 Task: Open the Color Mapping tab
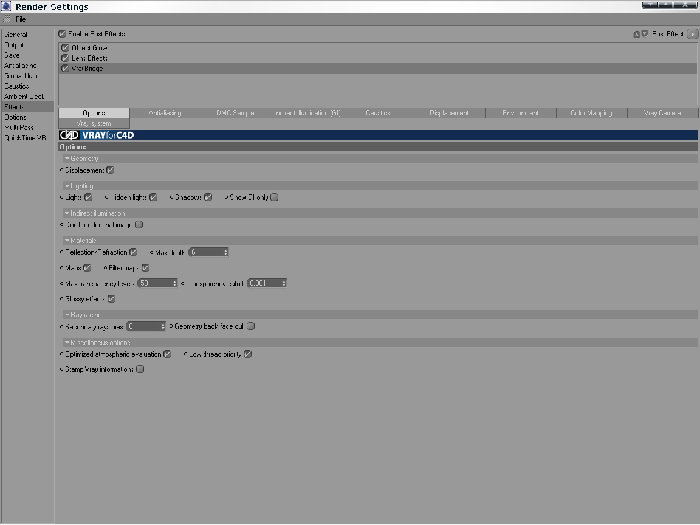(x=592, y=113)
